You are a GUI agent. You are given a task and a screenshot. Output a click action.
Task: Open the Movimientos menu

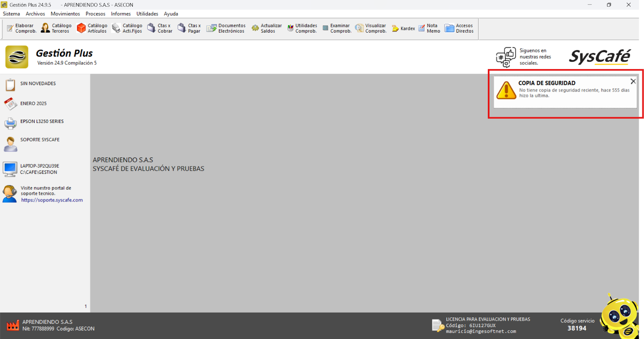click(65, 14)
